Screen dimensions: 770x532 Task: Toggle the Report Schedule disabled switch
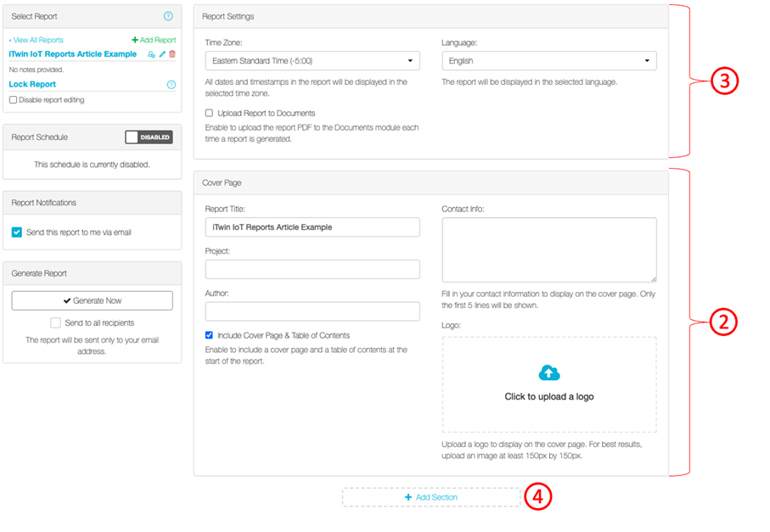149,137
